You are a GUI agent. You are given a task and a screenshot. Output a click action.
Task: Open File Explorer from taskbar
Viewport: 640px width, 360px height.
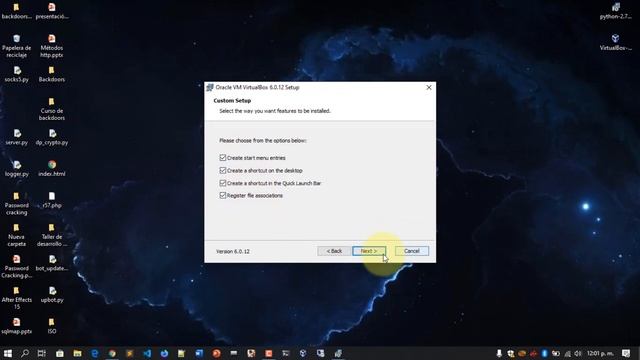pos(77,353)
